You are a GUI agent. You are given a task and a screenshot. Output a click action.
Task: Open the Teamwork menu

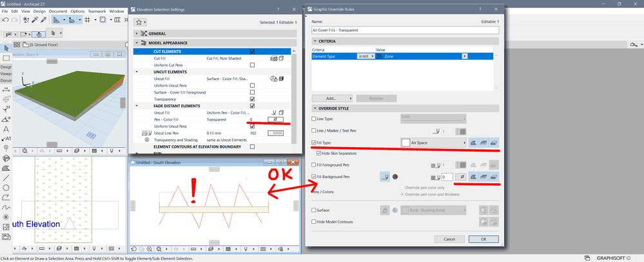pos(97,11)
